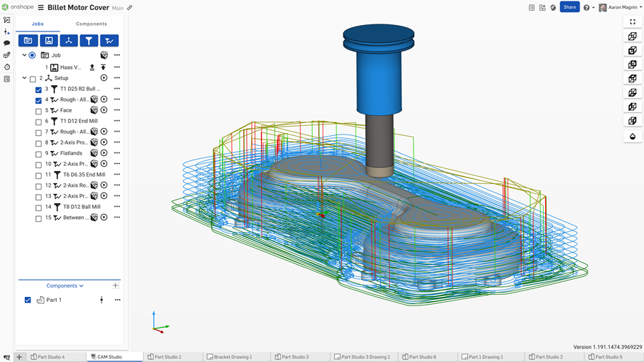Click the zoom to fit icon in the view toolbar
644x362 pixels.
[632, 22]
